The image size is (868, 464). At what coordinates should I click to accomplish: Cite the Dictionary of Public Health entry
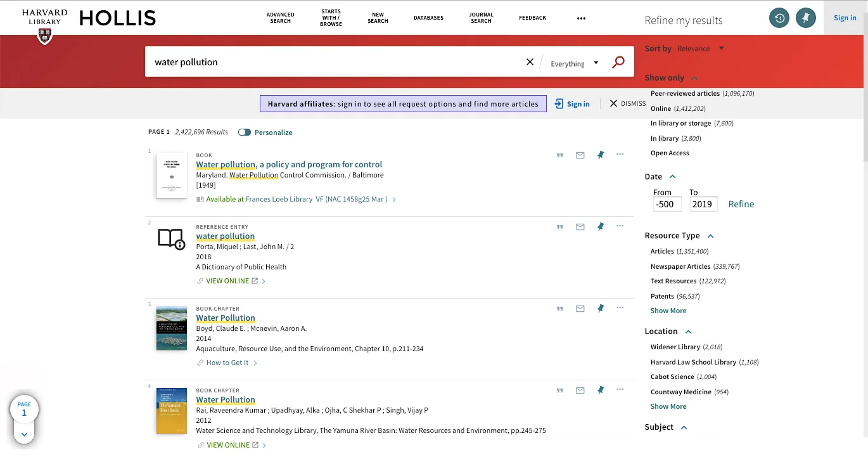560,227
